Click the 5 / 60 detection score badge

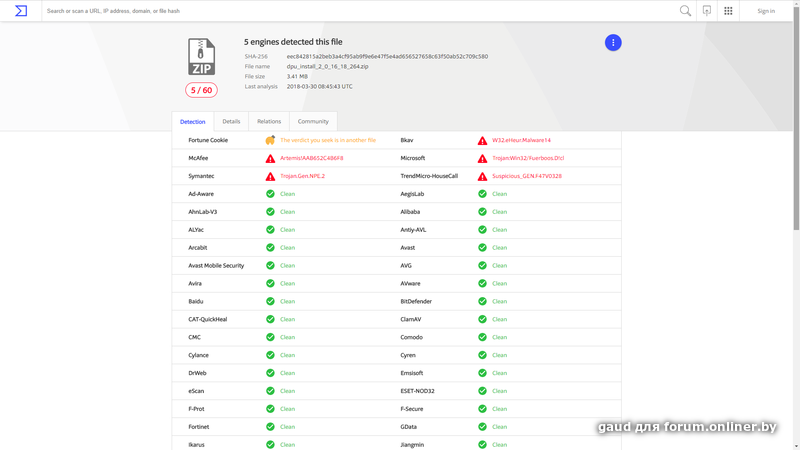[x=201, y=90]
